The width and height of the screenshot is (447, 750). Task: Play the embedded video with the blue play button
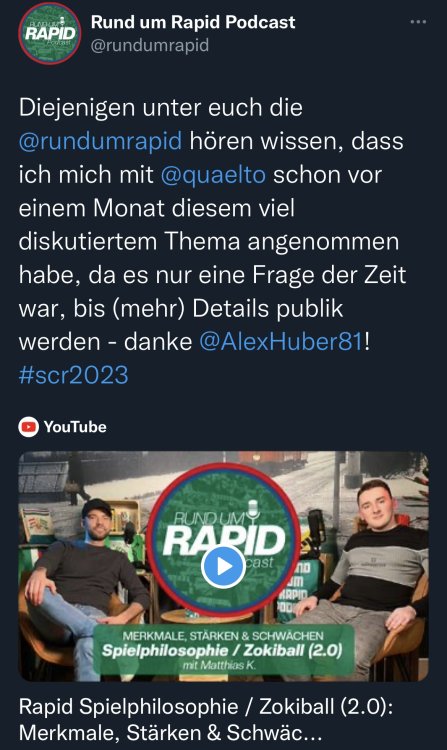pyautogui.click(x=223, y=567)
